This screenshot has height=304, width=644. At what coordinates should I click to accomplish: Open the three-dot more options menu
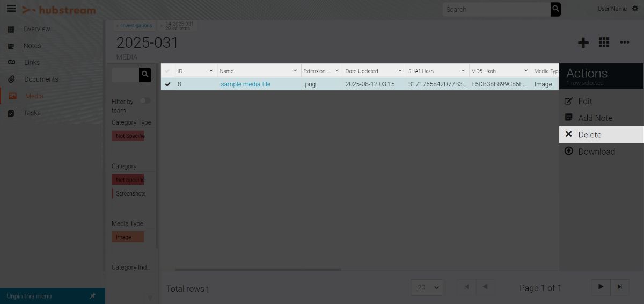pyautogui.click(x=625, y=43)
